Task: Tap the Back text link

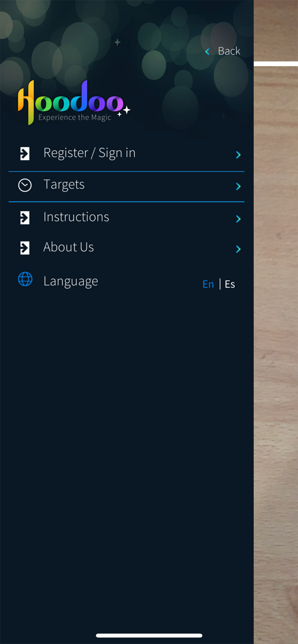Action: point(229,51)
